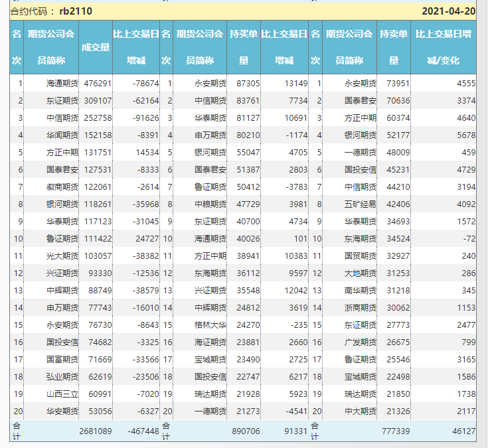
Task: Click long position change -4541
Action: [297, 411]
